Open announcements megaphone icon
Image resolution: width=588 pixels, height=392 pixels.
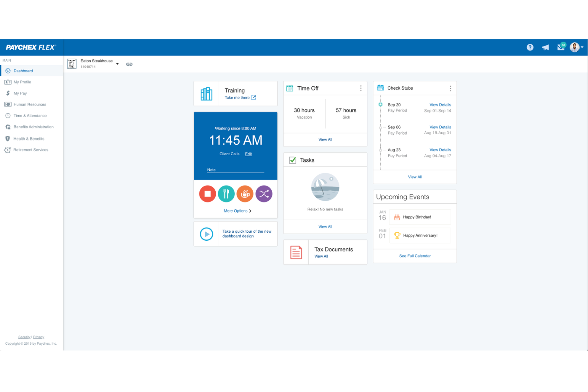[x=545, y=47]
